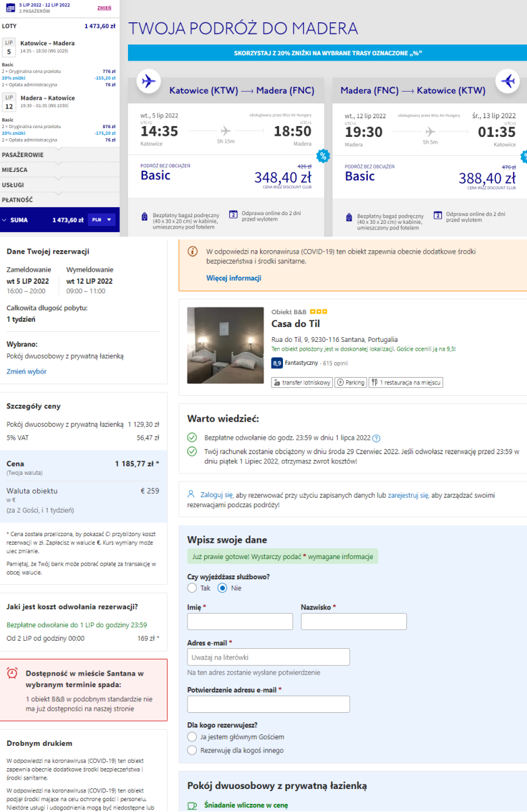The height and width of the screenshot is (812, 527).
Task: Click the Adres e-mail input field
Action: coord(268,657)
